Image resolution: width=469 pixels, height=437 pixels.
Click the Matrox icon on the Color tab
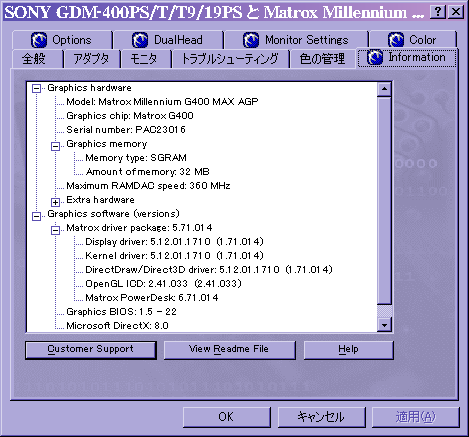396,40
